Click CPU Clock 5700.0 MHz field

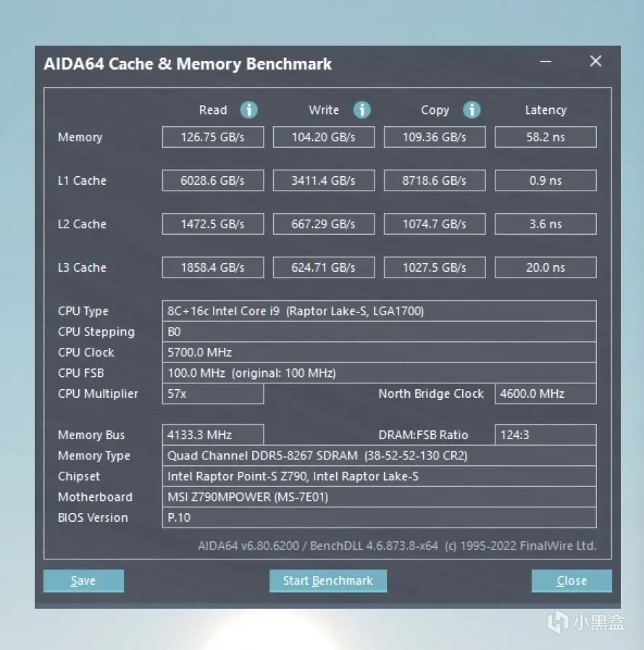click(379, 352)
